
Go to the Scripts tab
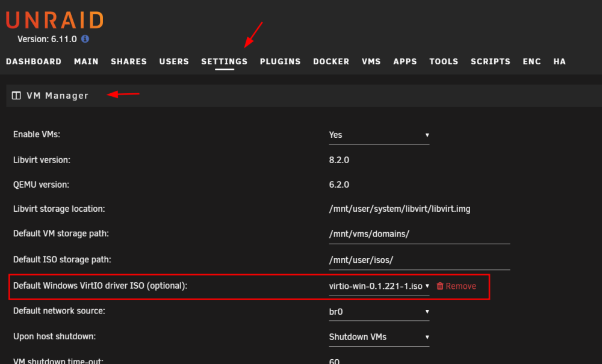point(491,61)
